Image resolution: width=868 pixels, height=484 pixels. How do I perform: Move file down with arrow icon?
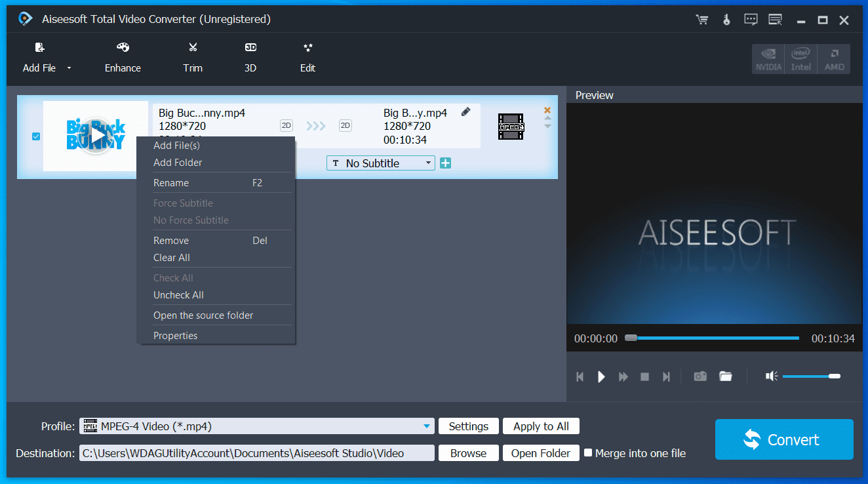pyautogui.click(x=547, y=126)
